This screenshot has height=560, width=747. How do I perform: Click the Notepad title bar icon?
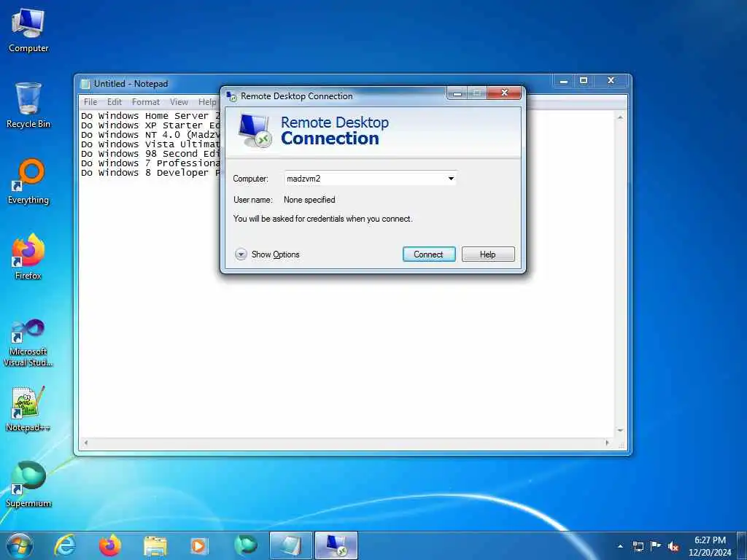[x=85, y=84]
